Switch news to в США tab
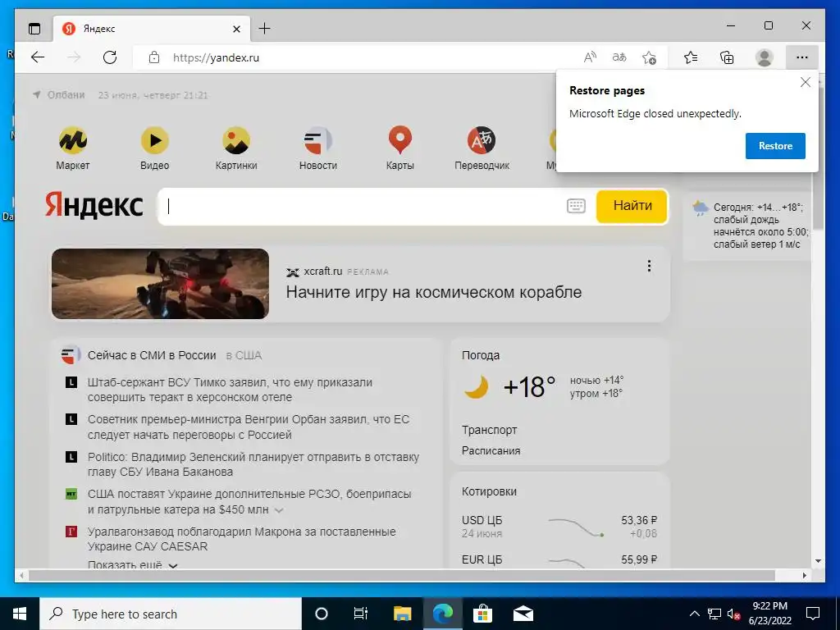Viewport: 840px width, 630px height. point(244,355)
